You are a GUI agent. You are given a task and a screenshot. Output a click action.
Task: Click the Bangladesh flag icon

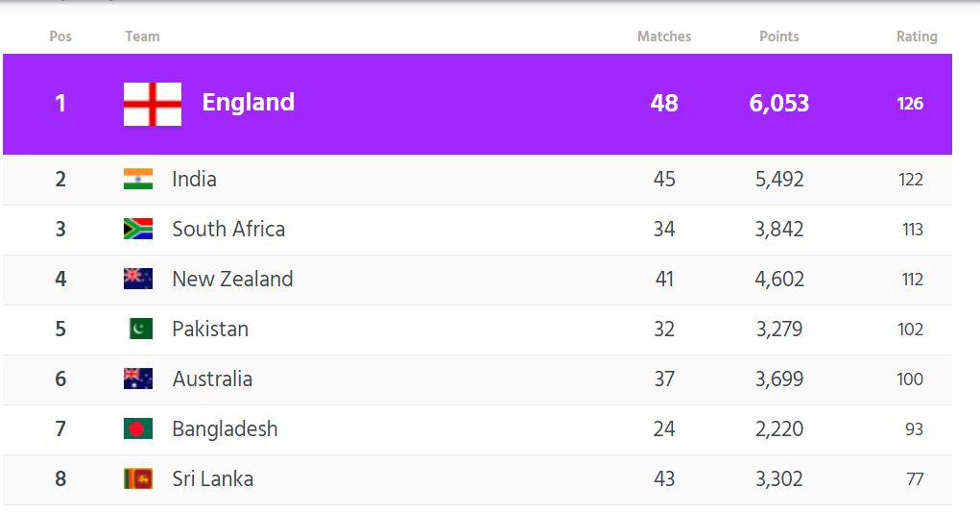click(x=138, y=428)
